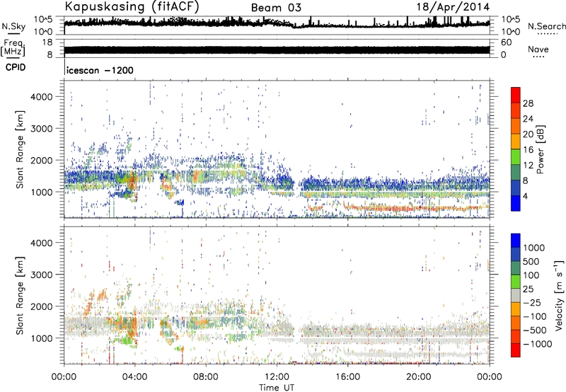566x392 pixels.
Task: Click the "500" velocity colorbar label
Action: (531, 262)
